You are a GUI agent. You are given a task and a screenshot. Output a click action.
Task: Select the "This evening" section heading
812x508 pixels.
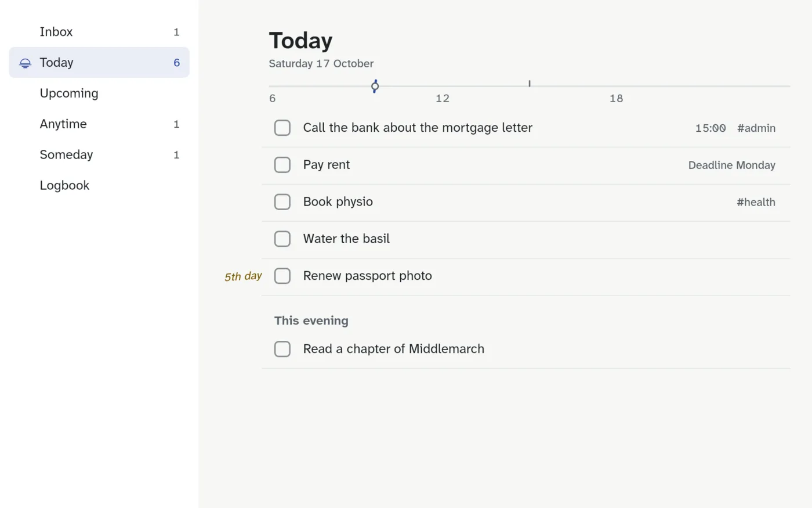pyautogui.click(x=311, y=320)
